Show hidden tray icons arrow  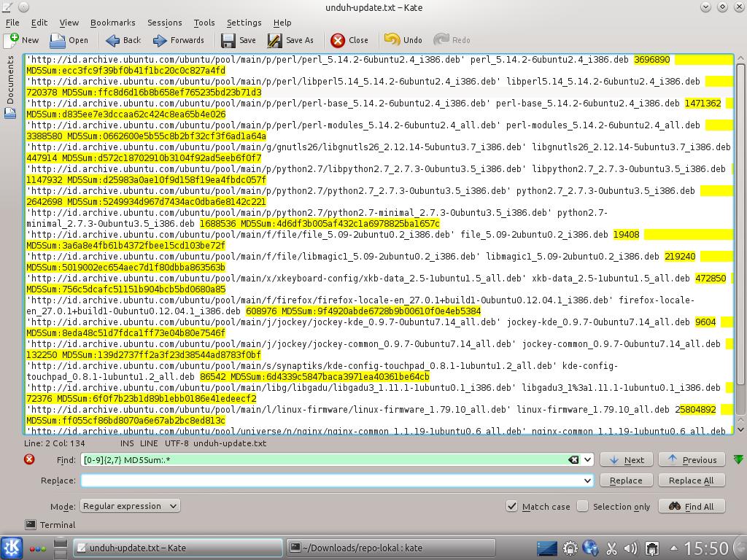coord(673,548)
